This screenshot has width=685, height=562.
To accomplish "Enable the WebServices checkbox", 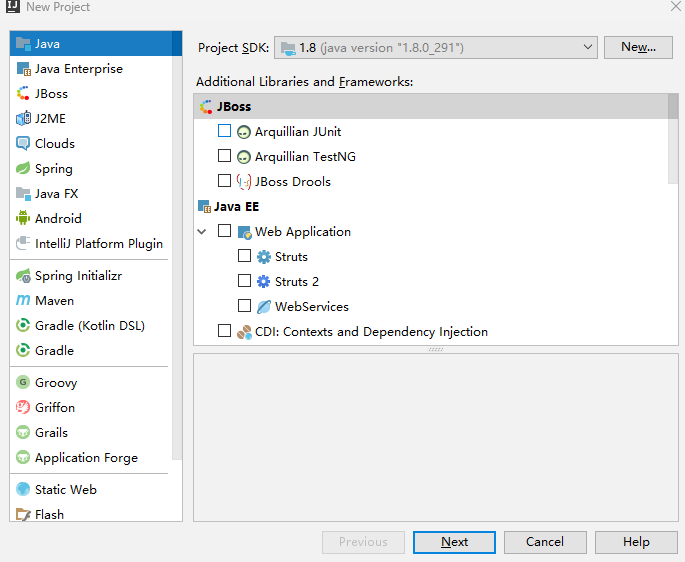I will pyautogui.click(x=244, y=305).
